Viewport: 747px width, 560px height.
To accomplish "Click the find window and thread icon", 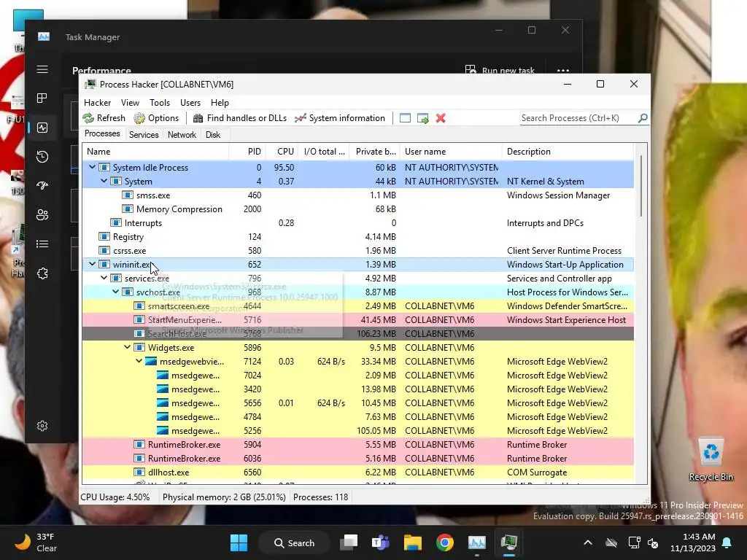I will point(422,118).
